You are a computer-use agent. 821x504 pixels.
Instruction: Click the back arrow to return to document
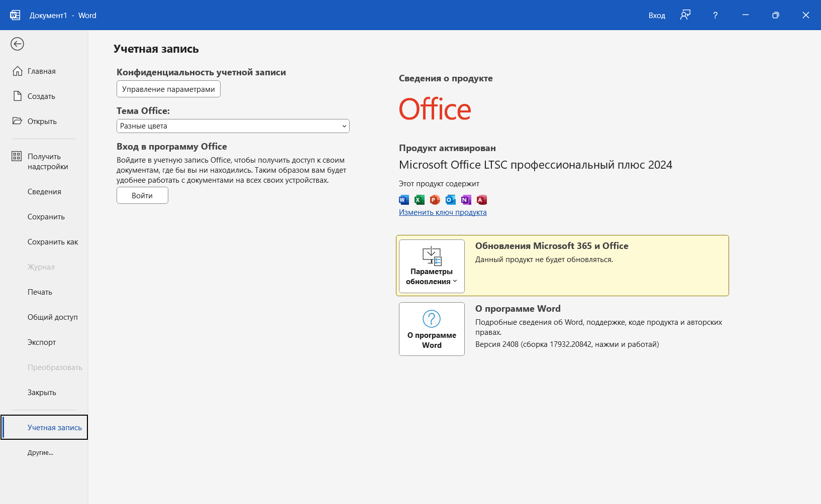17,44
